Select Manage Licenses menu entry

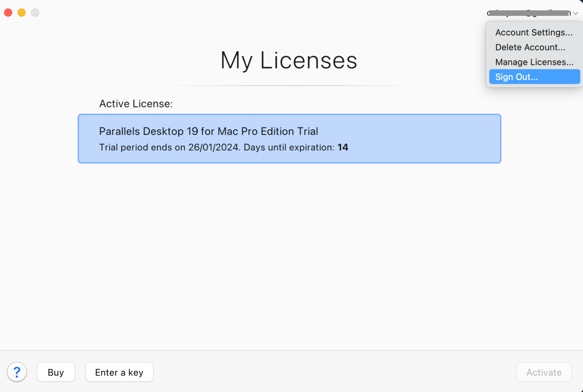click(534, 62)
